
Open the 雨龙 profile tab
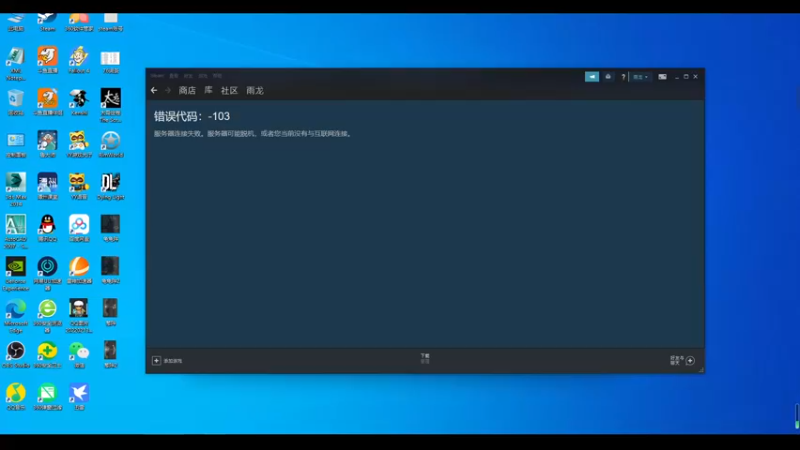point(255,90)
